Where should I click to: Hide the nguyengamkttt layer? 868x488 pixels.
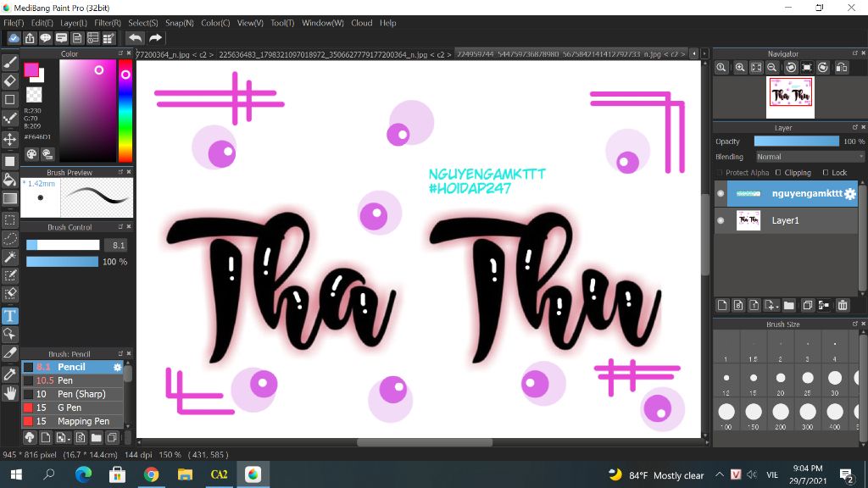721,194
